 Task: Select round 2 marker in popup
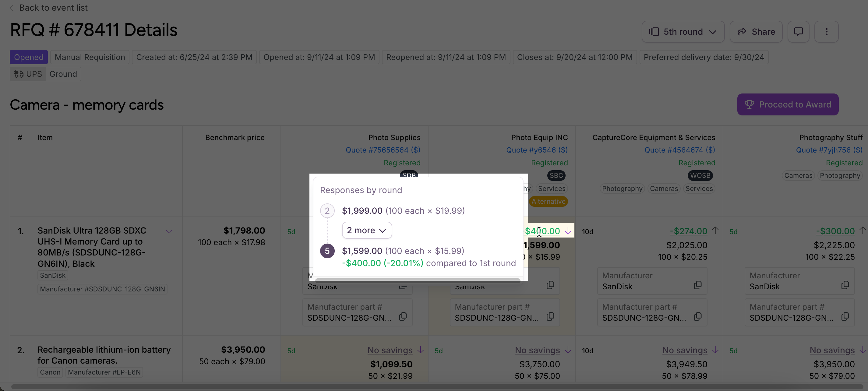click(327, 211)
